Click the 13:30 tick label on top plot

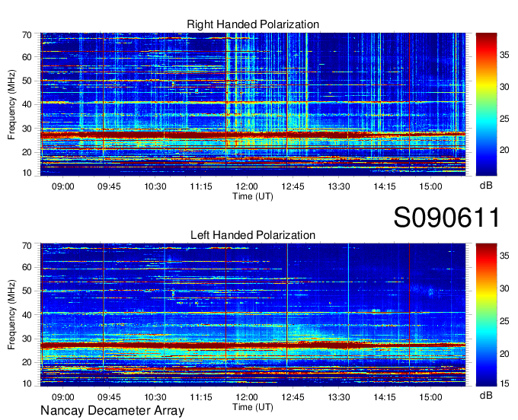339,186
